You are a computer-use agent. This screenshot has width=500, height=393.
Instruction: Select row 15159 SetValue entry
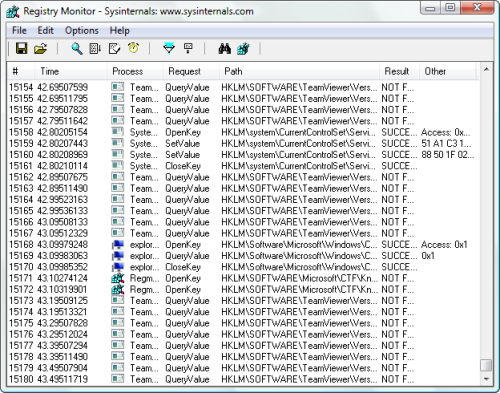pyautogui.click(x=243, y=143)
